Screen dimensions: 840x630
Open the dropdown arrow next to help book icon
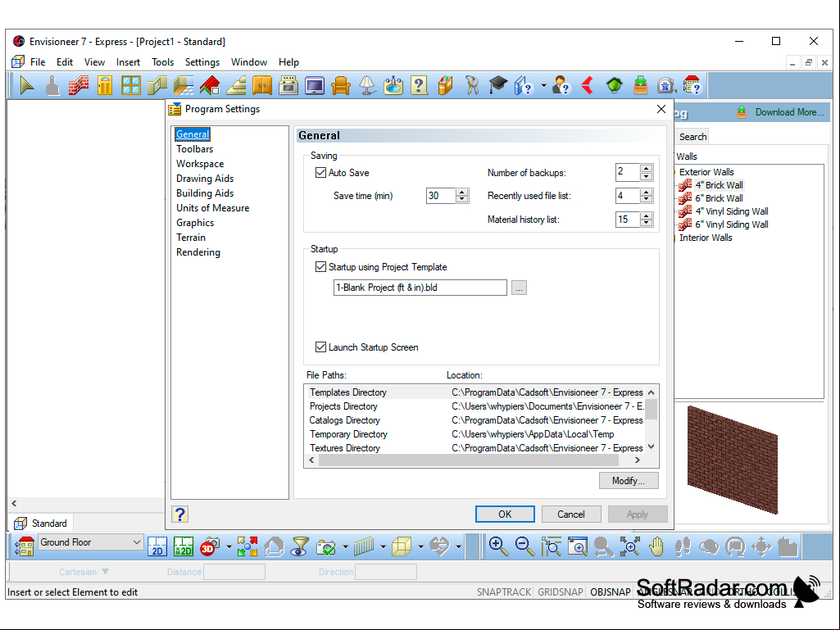(543, 86)
